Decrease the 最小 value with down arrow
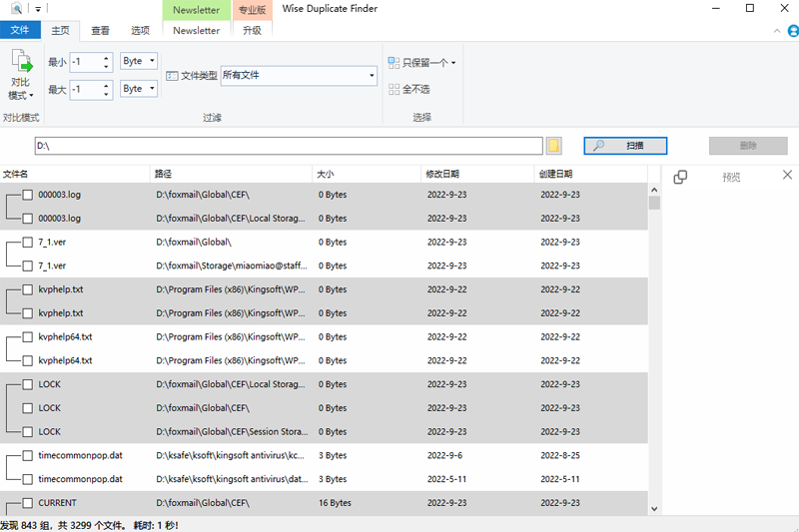The image size is (799, 532). tap(106, 66)
